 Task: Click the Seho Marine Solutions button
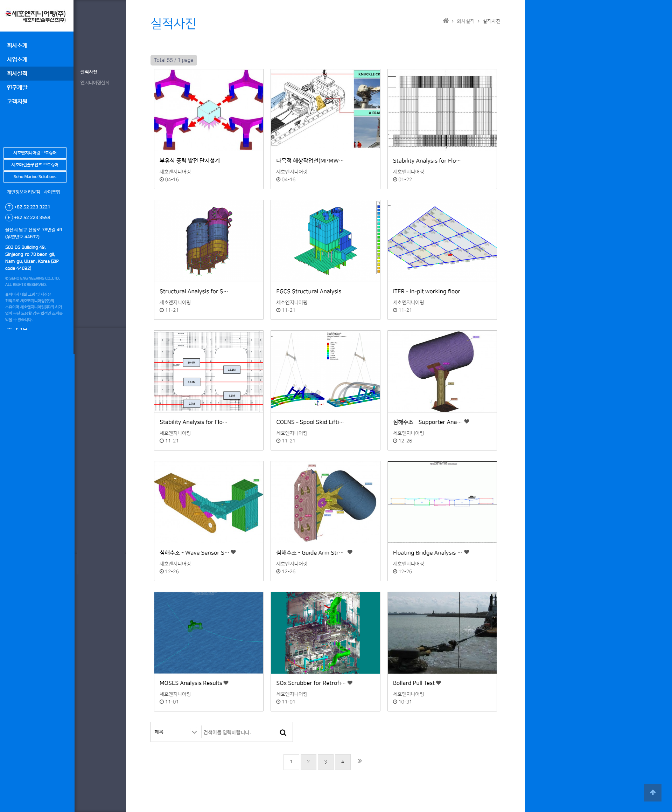(35, 177)
